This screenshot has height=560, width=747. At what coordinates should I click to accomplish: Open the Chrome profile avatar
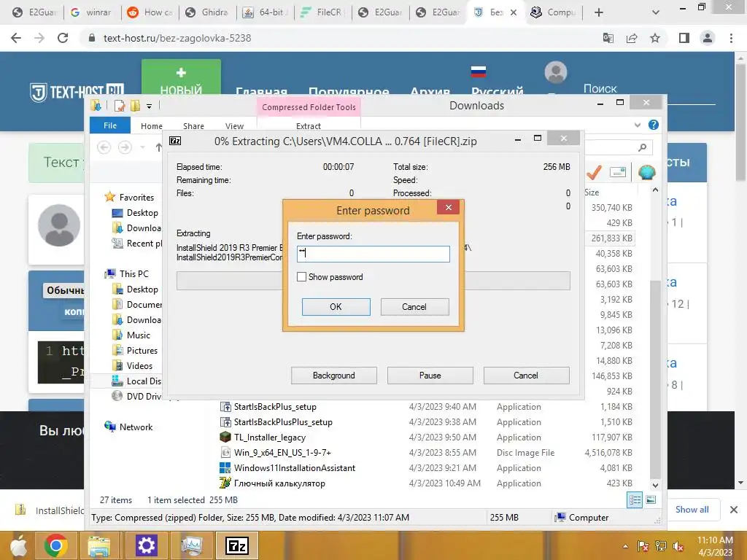pos(708,38)
